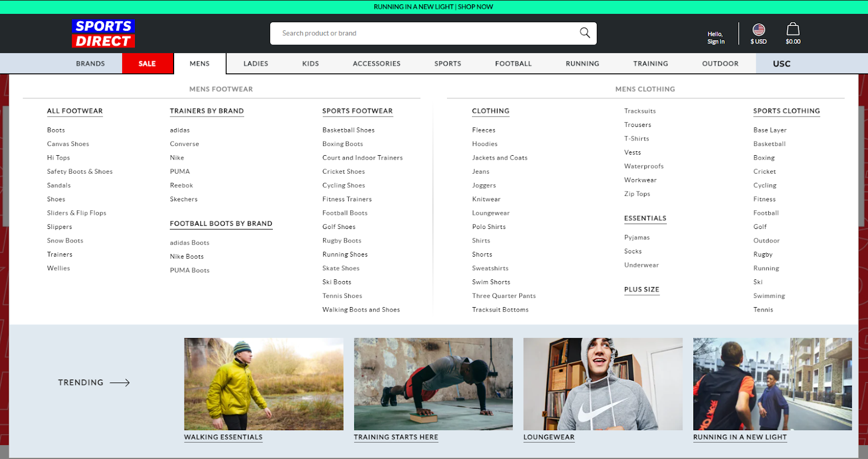This screenshot has width=868, height=459.
Task: Open the Football navigation tab
Action: pyautogui.click(x=513, y=63)
